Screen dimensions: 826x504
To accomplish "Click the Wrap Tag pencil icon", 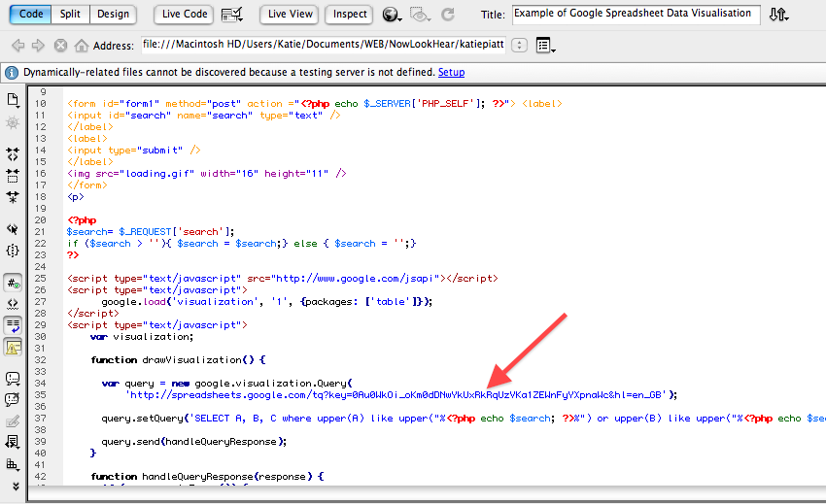I will pyautogui.click(x=13, y=421).
